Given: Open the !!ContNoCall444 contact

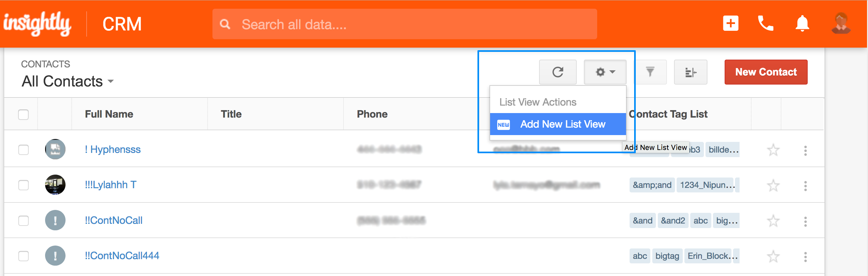Looking at the screenshot, I should pyautogui.click(x=122, y=256).
